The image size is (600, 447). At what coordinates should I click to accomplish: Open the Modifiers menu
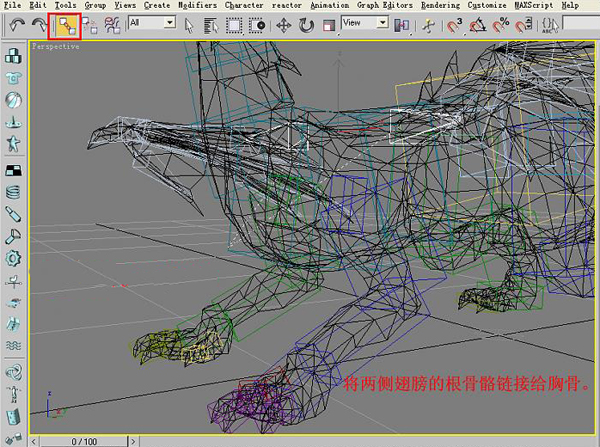pyautogui.click(x=197, y=5)
